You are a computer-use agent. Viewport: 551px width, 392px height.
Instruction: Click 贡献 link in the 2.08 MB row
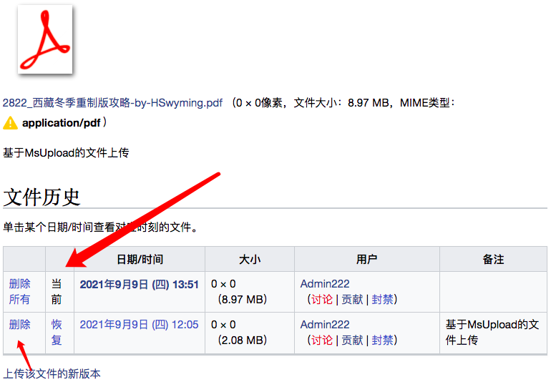tap(352, 340)
